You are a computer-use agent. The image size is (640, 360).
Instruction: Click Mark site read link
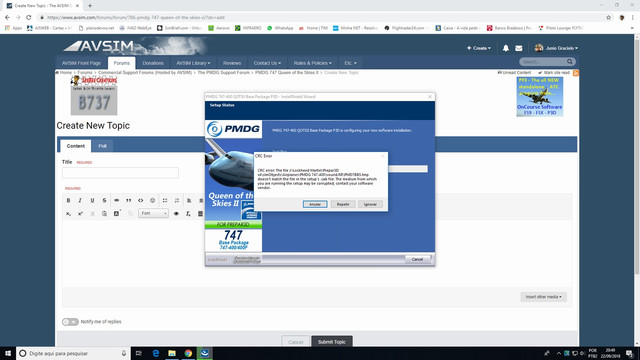(554, 73)
